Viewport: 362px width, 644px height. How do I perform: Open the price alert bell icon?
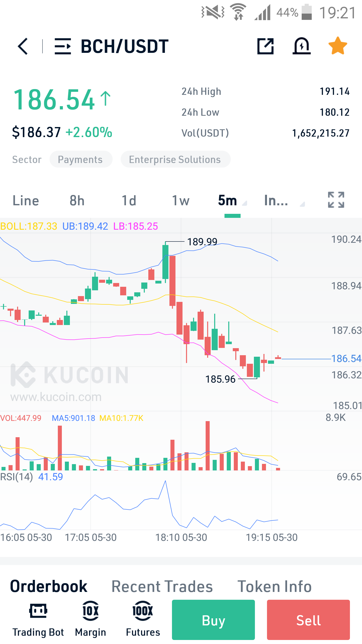(x=302, y=46)
